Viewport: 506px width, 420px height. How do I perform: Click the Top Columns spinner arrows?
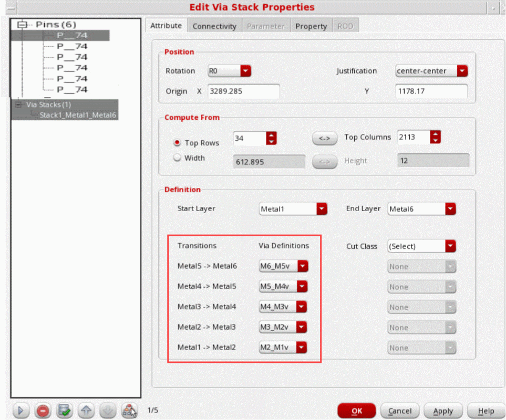[435, 138]
